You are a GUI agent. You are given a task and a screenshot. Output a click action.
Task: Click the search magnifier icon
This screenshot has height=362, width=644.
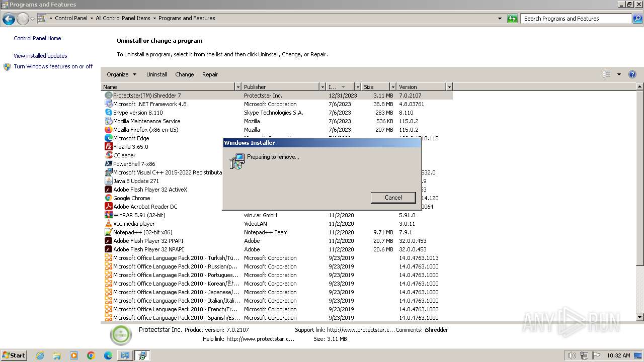point(637,19)
